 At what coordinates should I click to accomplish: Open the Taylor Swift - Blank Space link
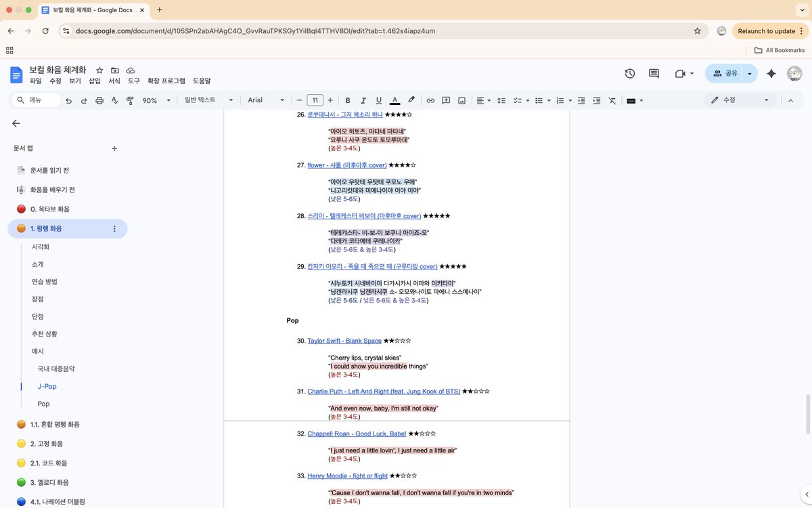(344, 341)
